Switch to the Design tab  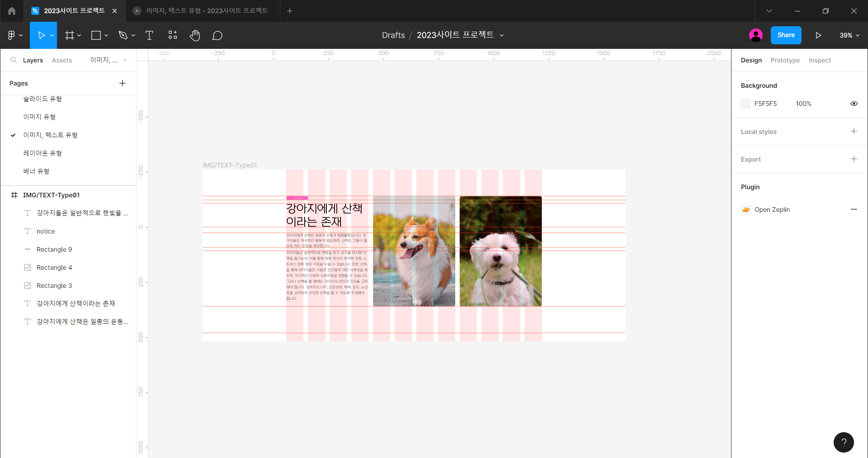pos(751,60)
